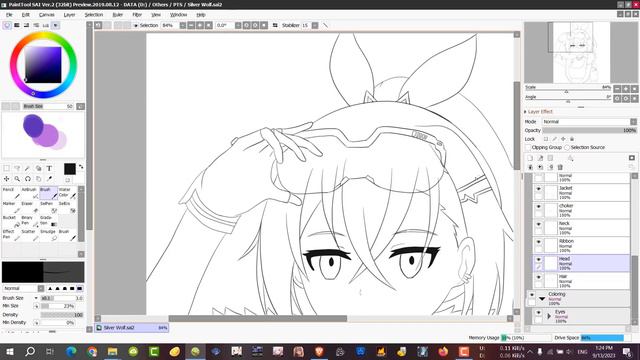The height and width of the screenshot is (360, 640).
Task: Adjust the brush Density slider
Action: tap(62, 315)
